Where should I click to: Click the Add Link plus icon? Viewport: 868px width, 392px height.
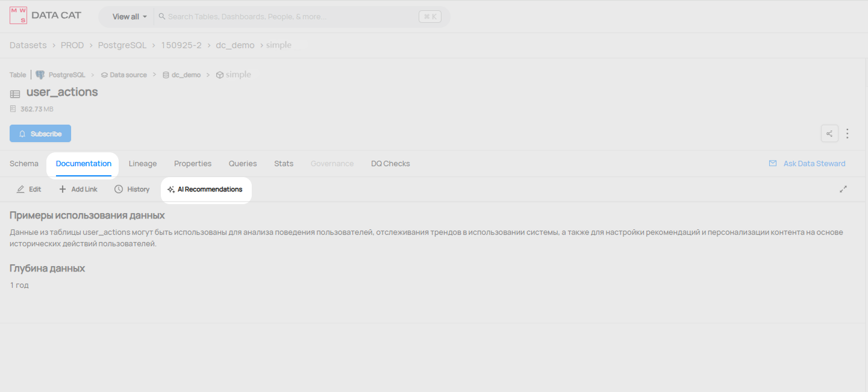(x=63, y=189)
